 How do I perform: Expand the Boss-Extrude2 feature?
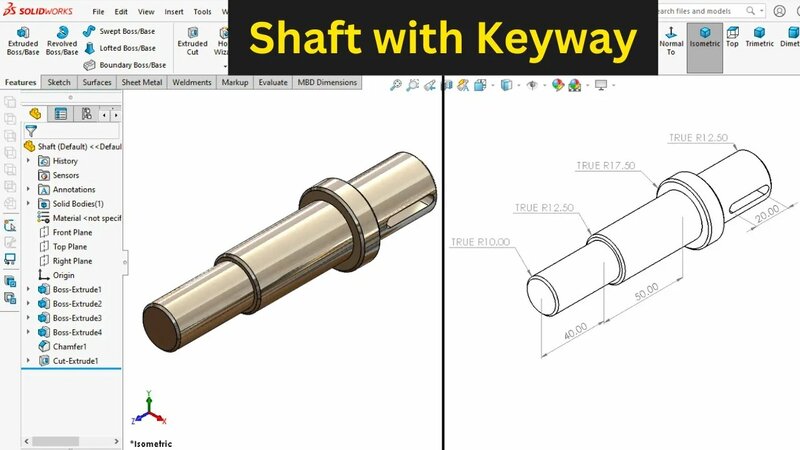(x=29, y=303)
